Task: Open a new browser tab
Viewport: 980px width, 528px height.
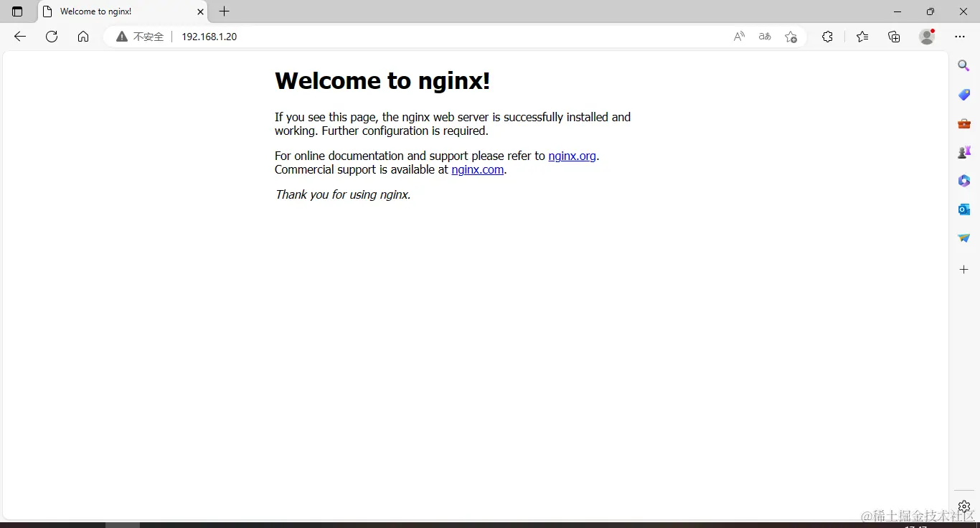Action: point(225,11)
